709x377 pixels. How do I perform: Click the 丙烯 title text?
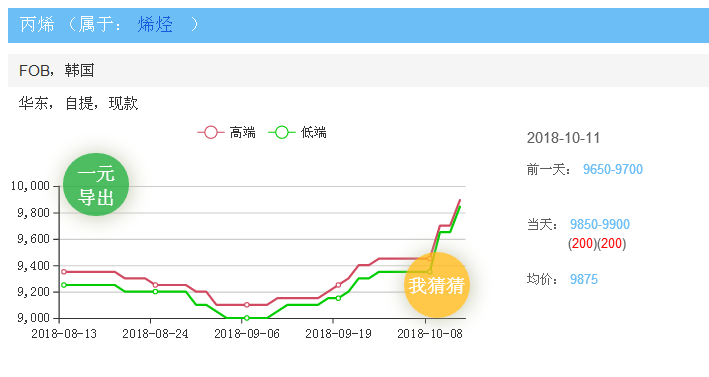click(x=38, y=24)
